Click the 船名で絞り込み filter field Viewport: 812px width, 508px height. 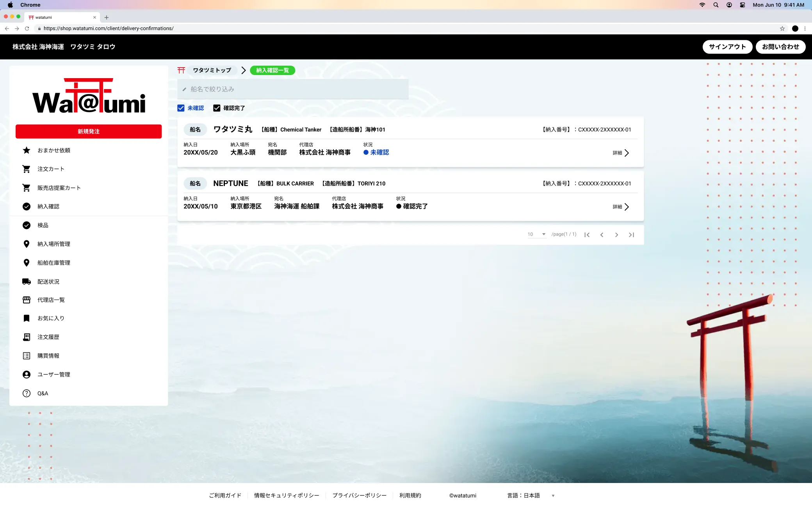(293, 89)
